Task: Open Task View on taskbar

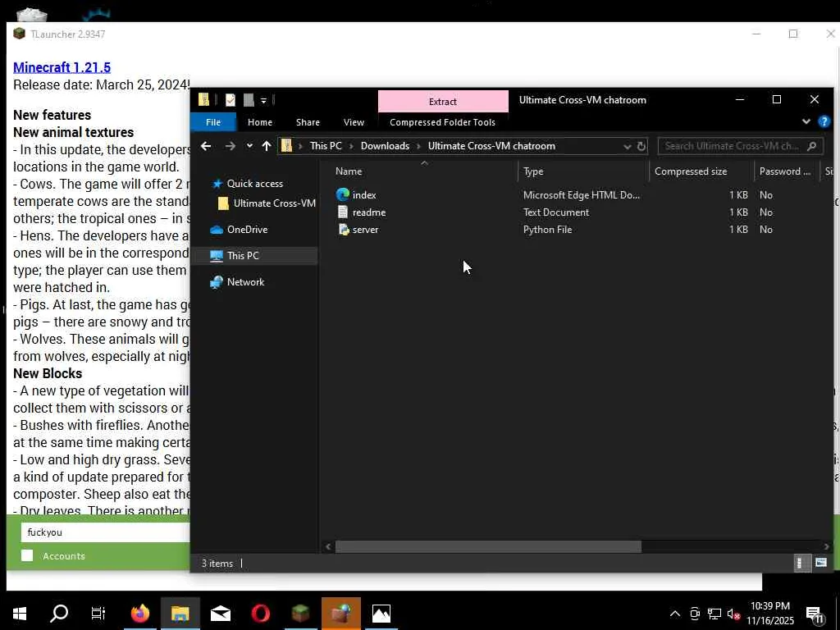Action: pyautogui.click(x=98, y=614)
